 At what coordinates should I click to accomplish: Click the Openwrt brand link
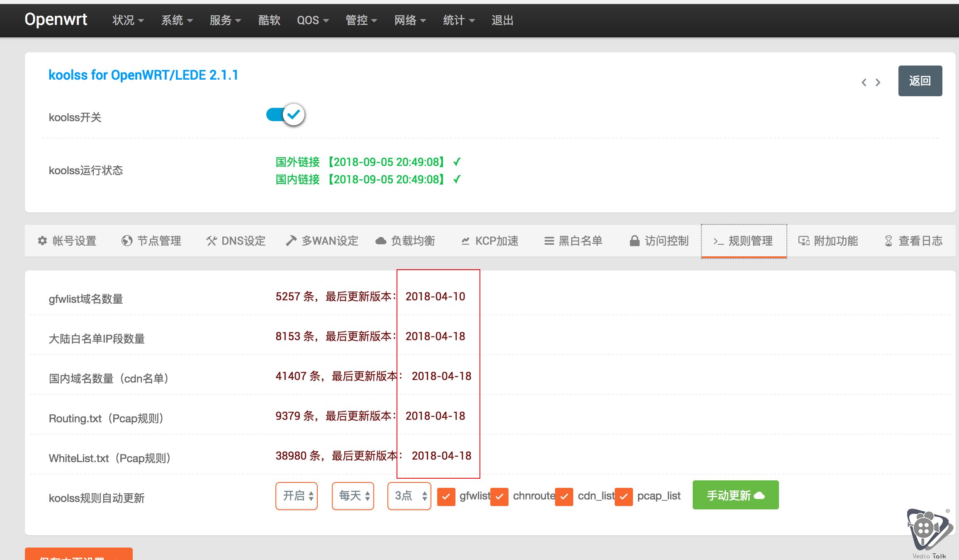tap(56, 19)
